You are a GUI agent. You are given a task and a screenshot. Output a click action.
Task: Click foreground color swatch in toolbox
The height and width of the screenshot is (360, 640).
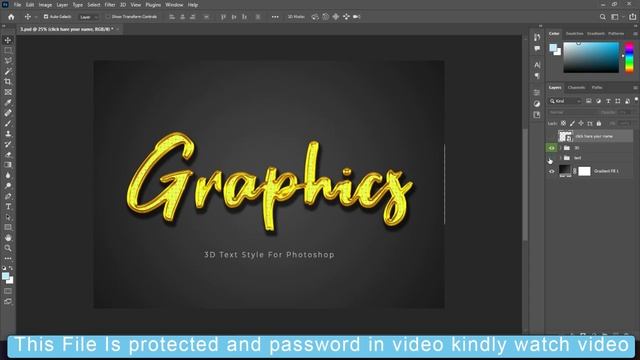pos(6,277)
